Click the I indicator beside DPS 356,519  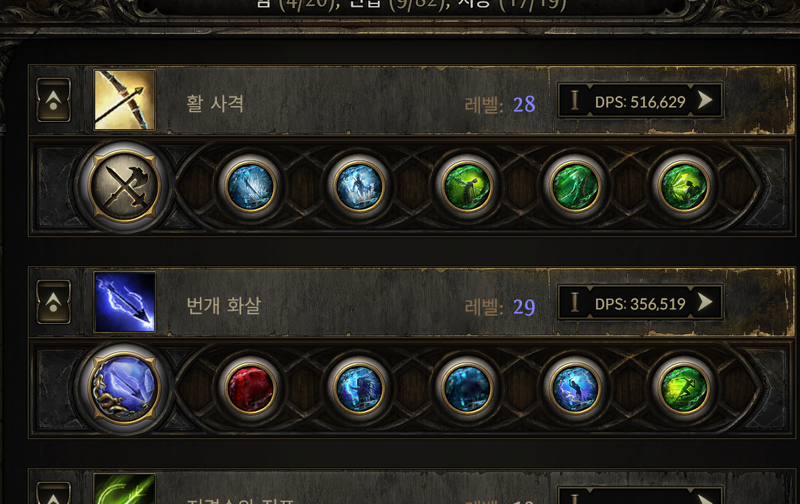tap(574, 302)
